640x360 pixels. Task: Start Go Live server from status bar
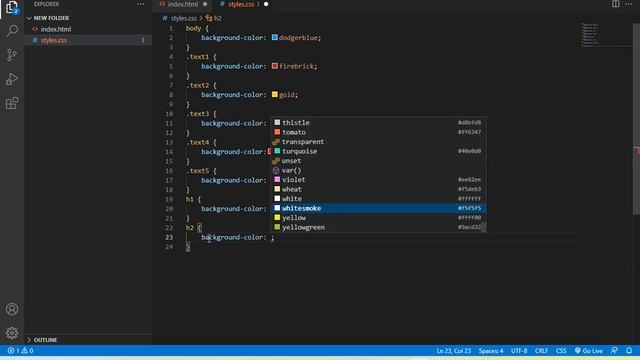pyautogui.click(x=588, y=351)
